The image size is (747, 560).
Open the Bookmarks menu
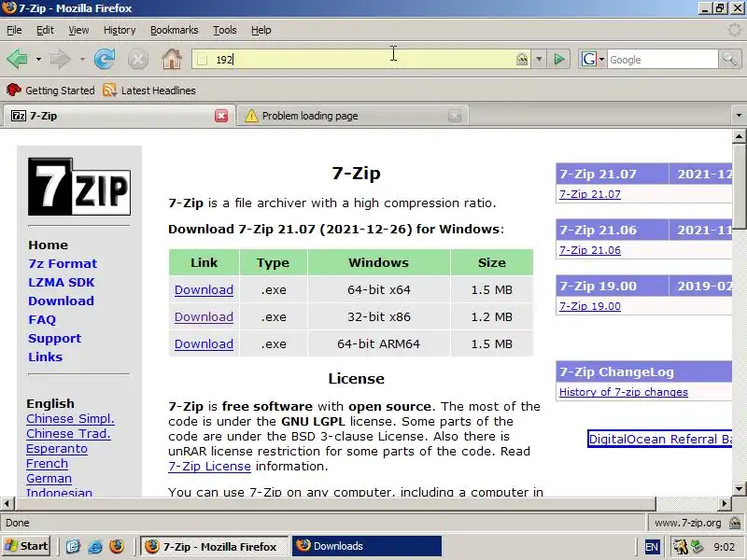pos(175,30)
